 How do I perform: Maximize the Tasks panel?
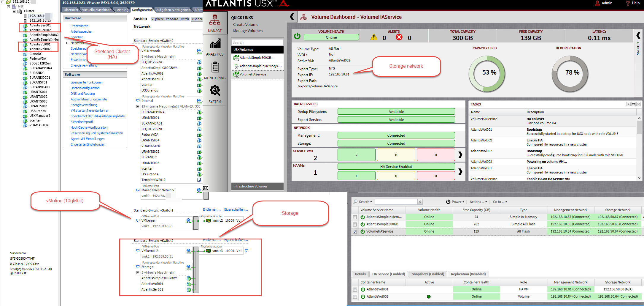(x=633, y=104)
